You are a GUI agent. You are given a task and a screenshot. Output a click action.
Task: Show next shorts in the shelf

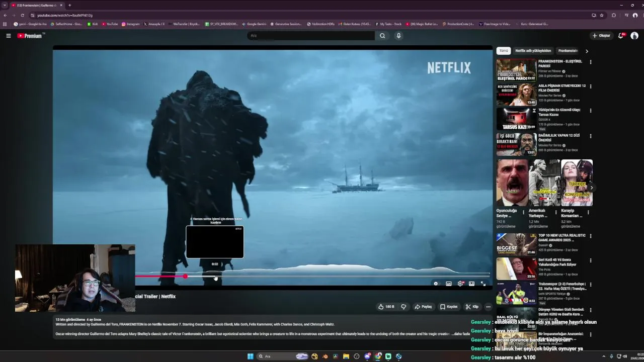[x=592, y=188]
